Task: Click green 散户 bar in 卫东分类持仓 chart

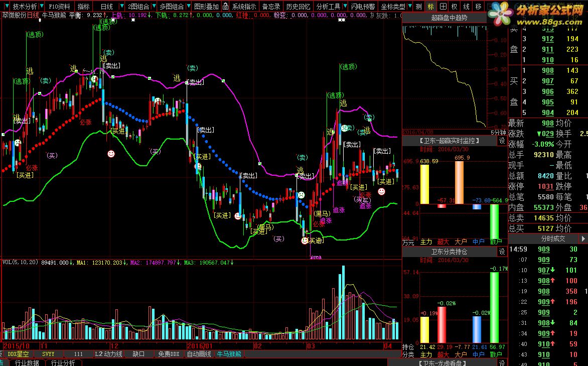Action: click(495, 307)
